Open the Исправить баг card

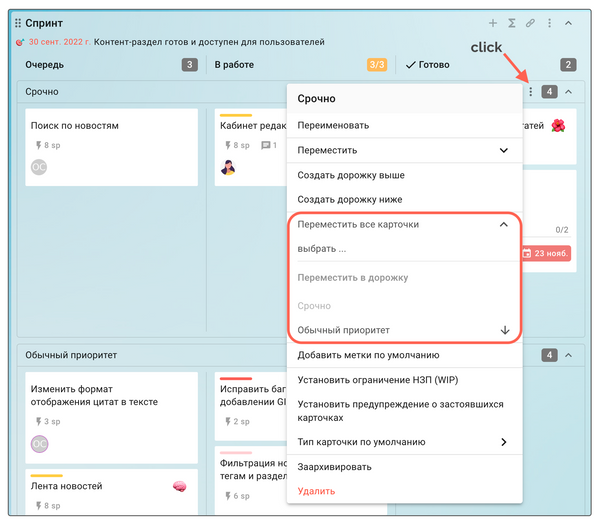point(251,406)
